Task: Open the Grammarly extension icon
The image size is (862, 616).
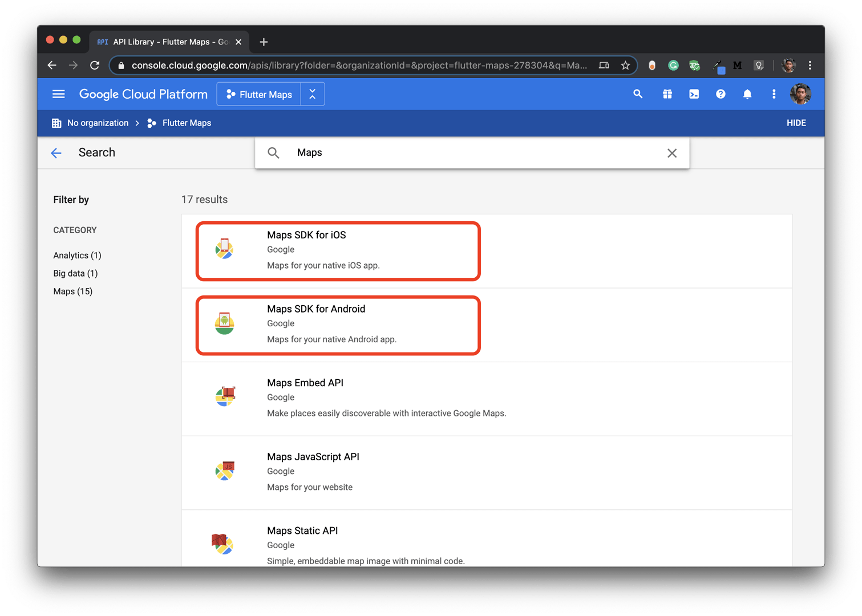Action: tap(673, 66)
